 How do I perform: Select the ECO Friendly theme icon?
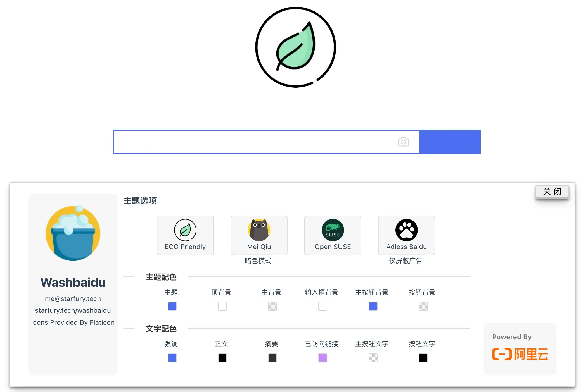185,230
